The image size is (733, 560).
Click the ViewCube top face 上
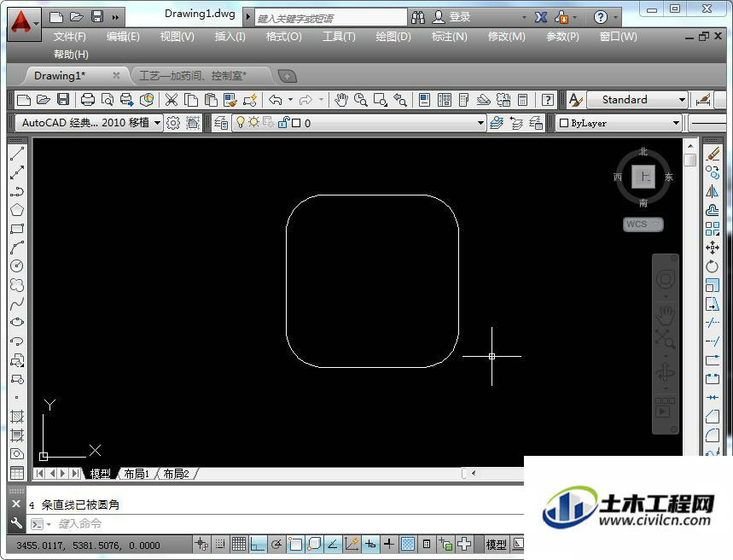point(643,177)
